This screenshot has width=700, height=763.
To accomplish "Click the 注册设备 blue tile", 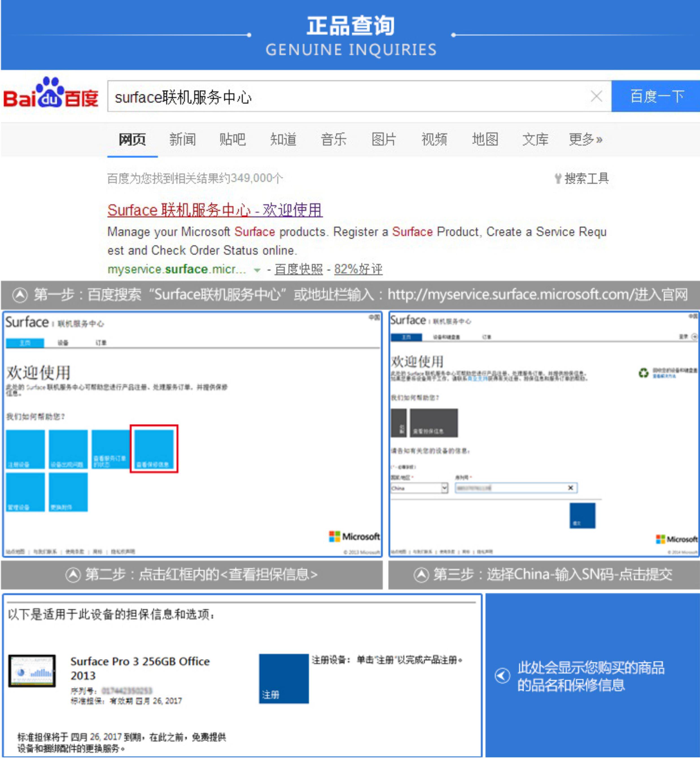I will pyautogui.click(x=25, y=449).
